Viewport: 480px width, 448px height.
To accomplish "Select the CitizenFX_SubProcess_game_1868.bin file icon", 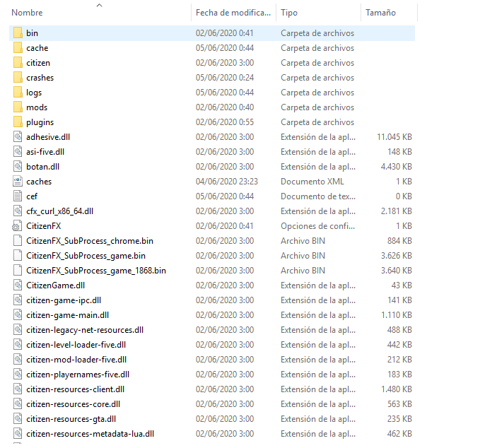I will (x=18, y=271).
